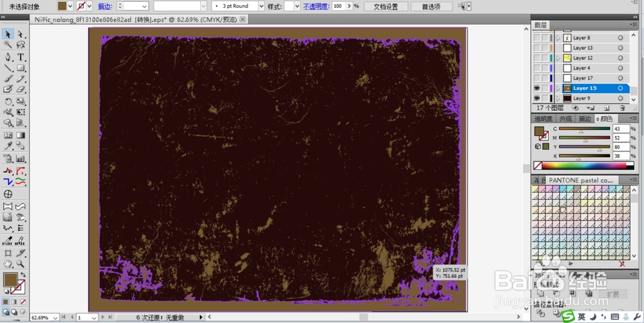
Task: Toggle lock box for Layer 9
Action: (545, 98)
